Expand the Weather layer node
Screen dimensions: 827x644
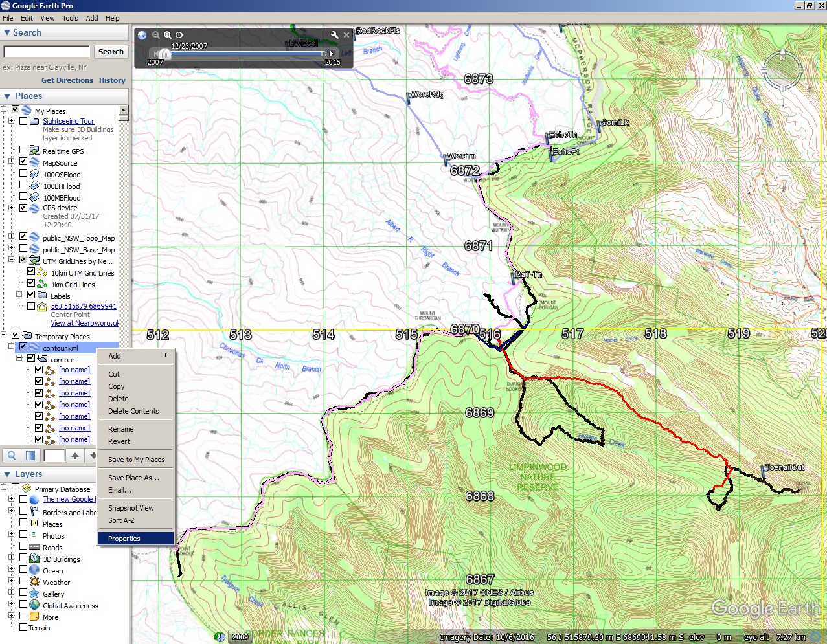(11, 581)
